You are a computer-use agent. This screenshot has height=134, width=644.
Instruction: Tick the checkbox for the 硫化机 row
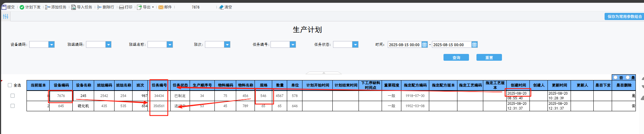point(13,106)
